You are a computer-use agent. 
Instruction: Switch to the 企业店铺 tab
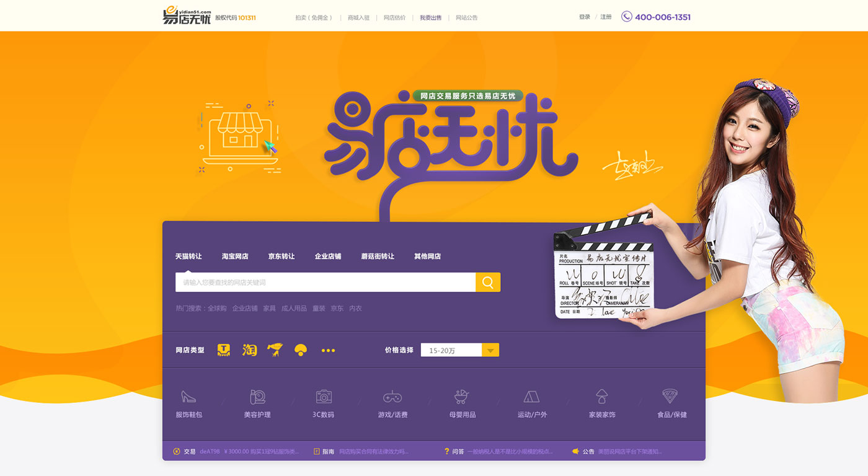click(x=328, y=256)
